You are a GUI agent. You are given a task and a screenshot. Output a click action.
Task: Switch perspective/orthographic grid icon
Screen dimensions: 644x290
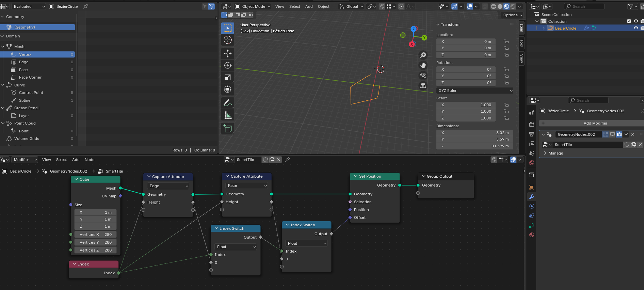(423, 86)
